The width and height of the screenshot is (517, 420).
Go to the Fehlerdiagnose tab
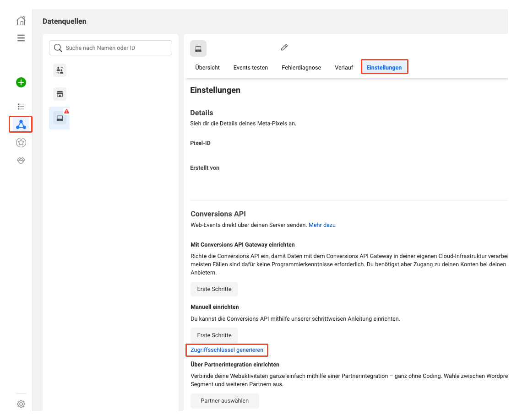click(x=301, y=68)
